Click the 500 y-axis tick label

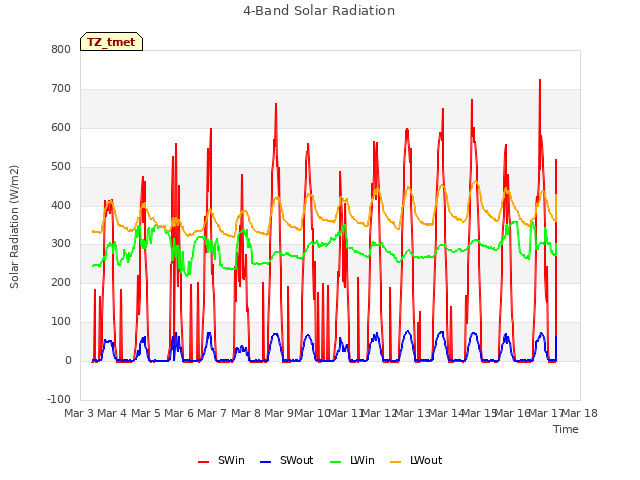coord(61,167)
